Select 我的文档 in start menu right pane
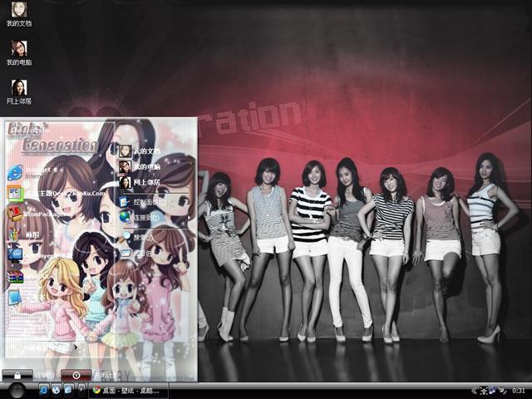The image size is (532, 399). pos(140,151)
